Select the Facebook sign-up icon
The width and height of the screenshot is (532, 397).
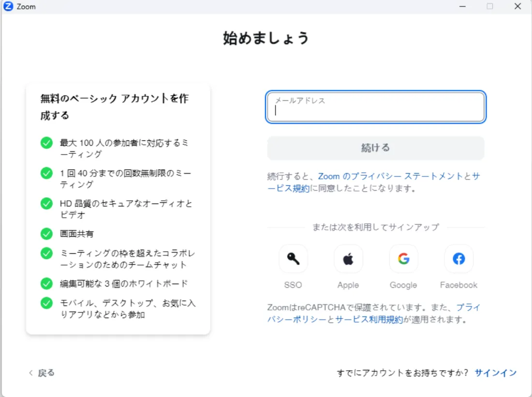coord(458,259)
